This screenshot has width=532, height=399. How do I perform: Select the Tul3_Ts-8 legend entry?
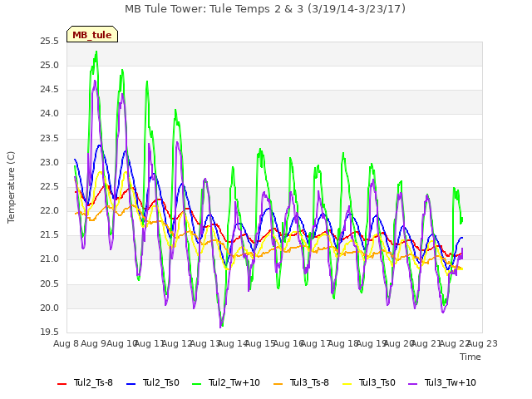[x=301, y=382]
